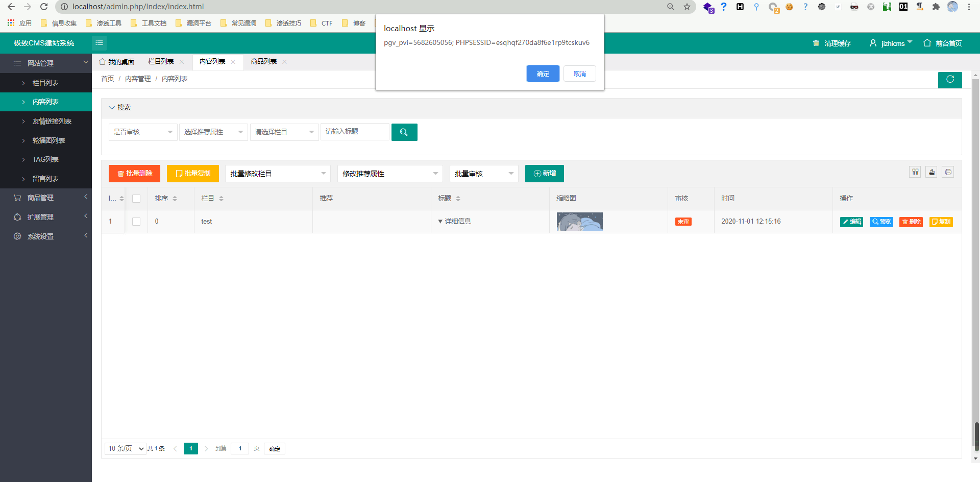Close the 商品列表 tab
The image size is (980, 482).
(x=285, y=62)
